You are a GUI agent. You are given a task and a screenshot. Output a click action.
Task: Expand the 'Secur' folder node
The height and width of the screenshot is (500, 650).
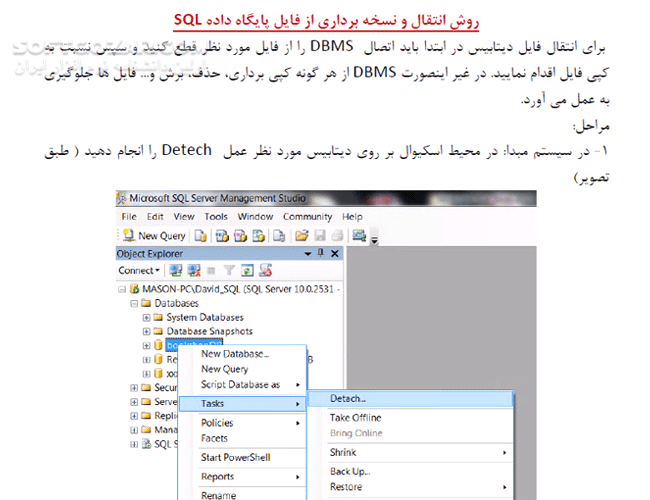click(134, 388)
